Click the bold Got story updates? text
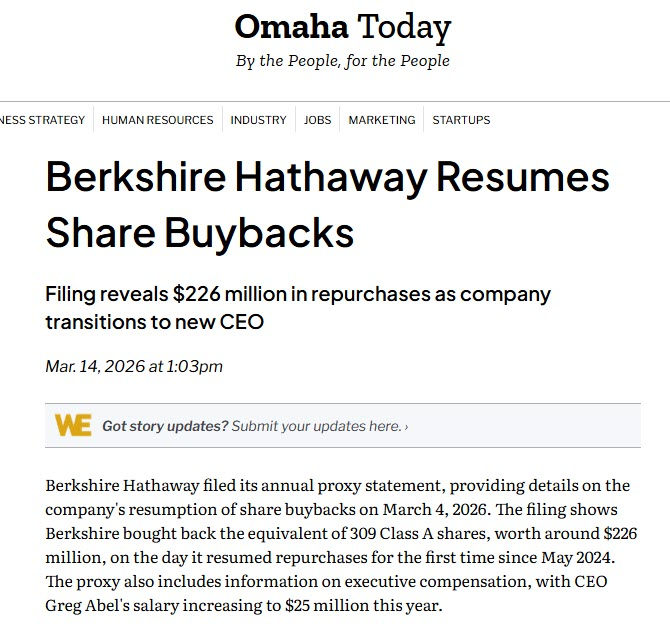The width and height of the screenshot is (670, 624). pos(165,426)
